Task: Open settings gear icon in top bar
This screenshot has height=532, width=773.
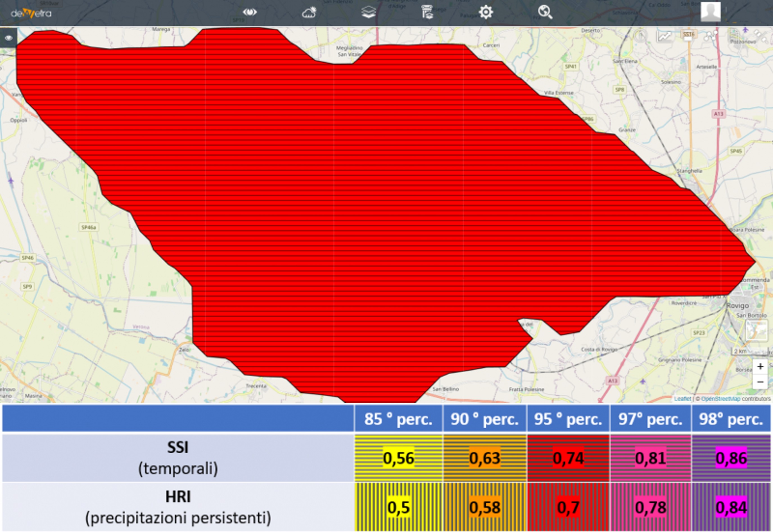Action: pos(486,12)
